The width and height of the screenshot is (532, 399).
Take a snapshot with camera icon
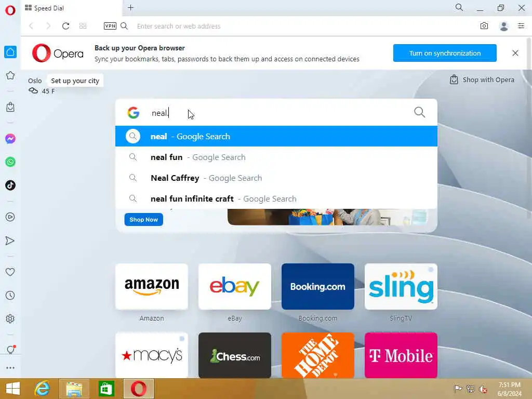(484, 26)
